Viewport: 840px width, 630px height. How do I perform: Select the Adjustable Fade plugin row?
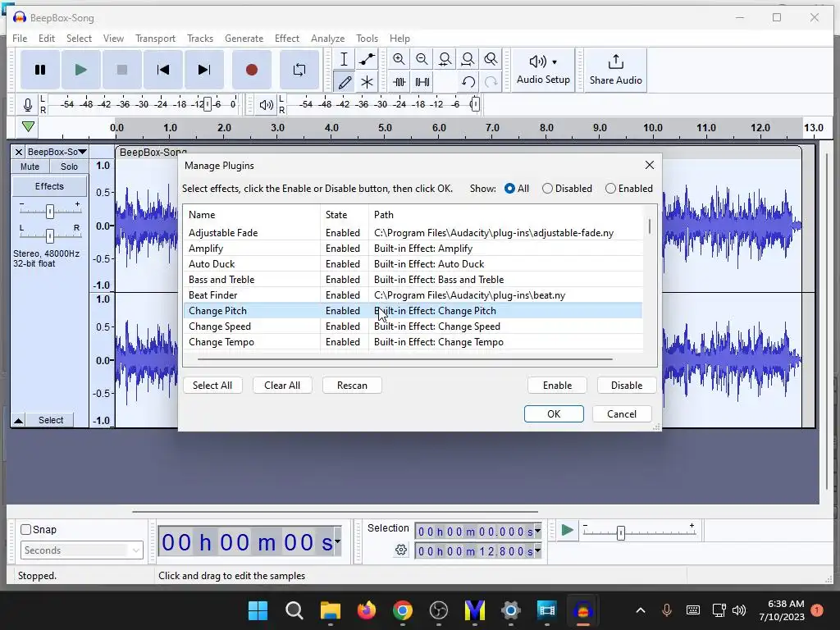pyautogui.click(x=413, y=233)
